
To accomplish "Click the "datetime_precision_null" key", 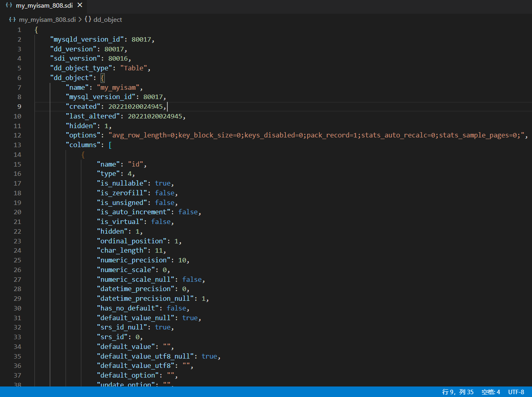I will 146,299.
